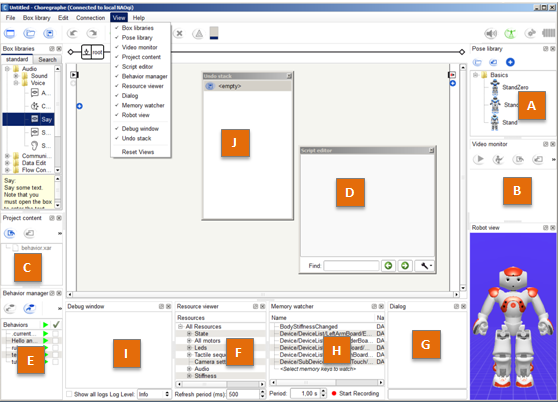Click the Find text field in Script editor
The width and height of the screenshot is (559, 409).
pos(351,266)
